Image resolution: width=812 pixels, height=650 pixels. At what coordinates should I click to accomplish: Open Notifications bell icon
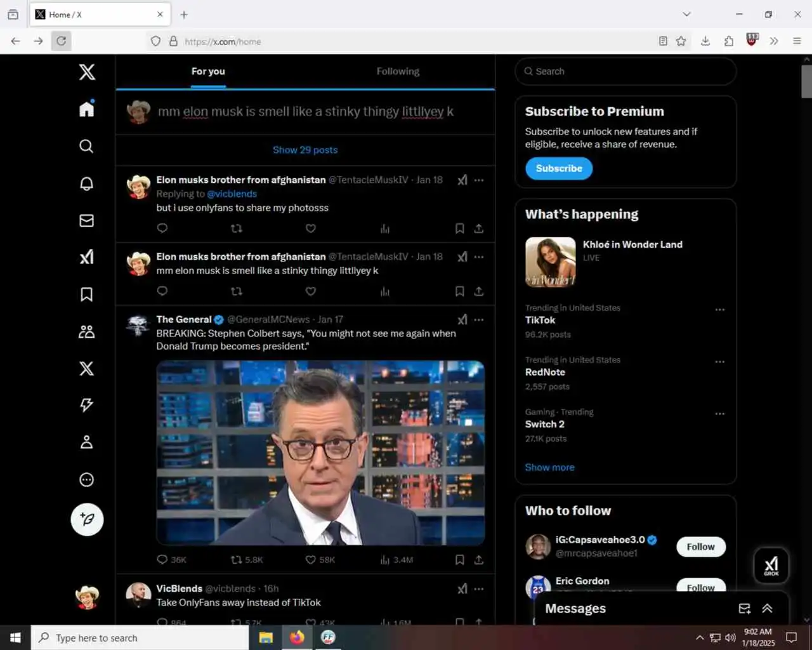pos(87,183)
